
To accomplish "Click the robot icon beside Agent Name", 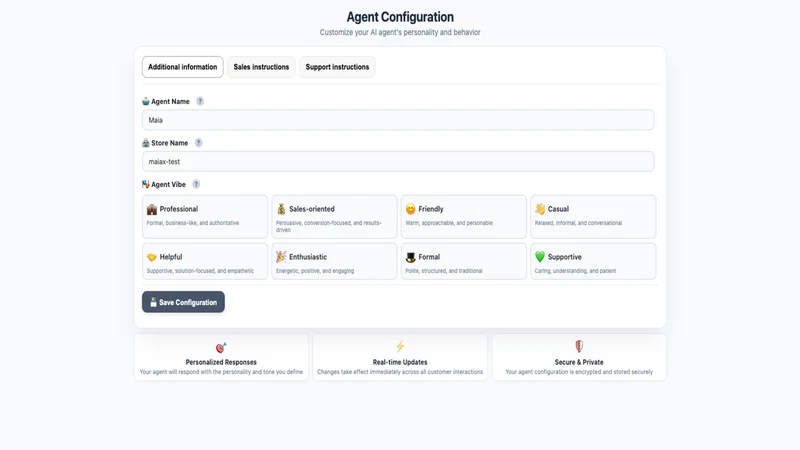I will pyautogui.click(x=146, y=101).
